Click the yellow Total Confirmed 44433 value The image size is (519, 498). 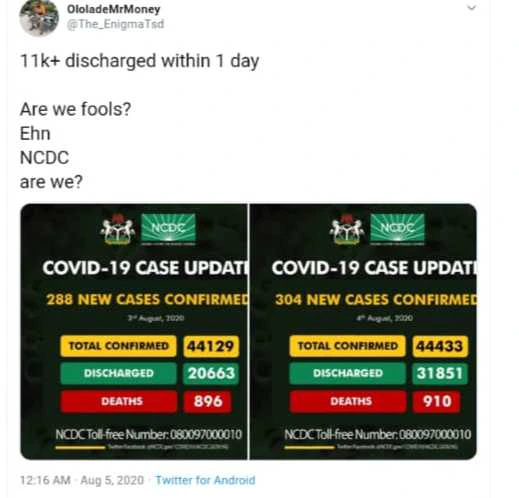[440, 346]
